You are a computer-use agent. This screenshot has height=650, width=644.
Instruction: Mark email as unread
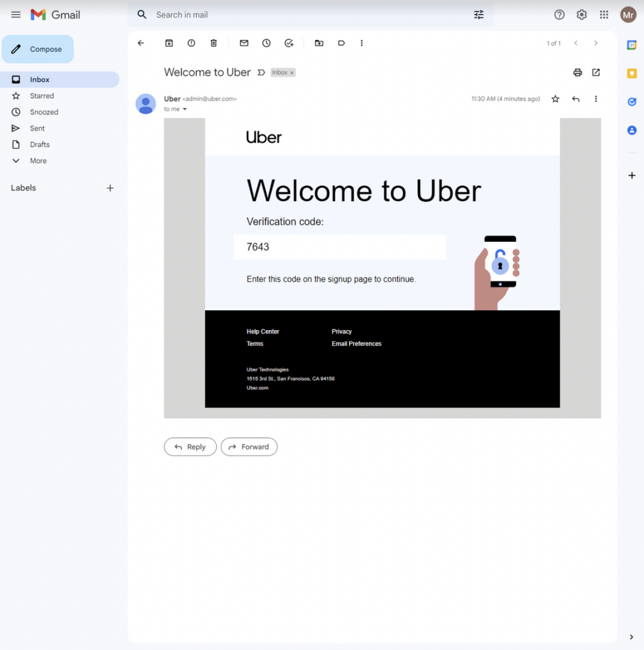pyautogui.click(x=244, y=43)
